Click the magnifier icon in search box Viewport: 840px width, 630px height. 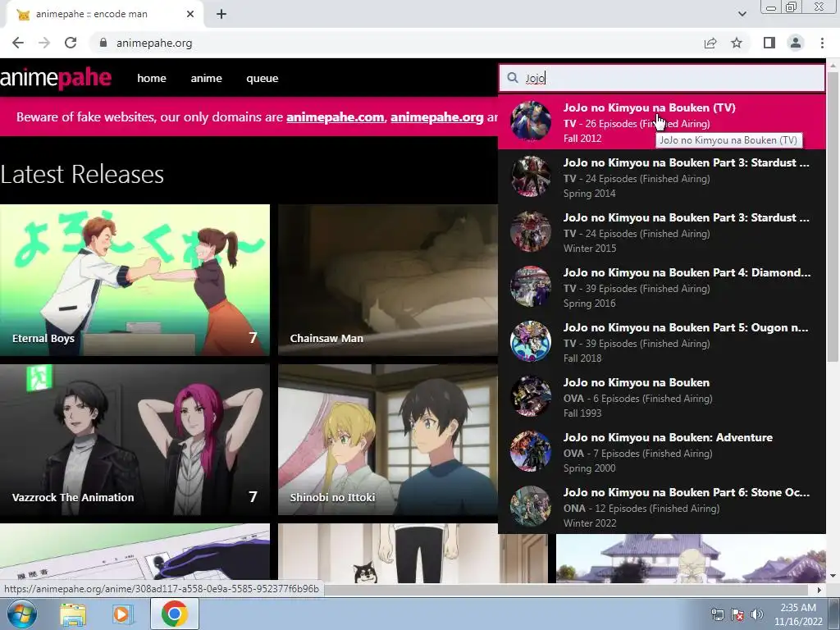[x=513, y=78]
